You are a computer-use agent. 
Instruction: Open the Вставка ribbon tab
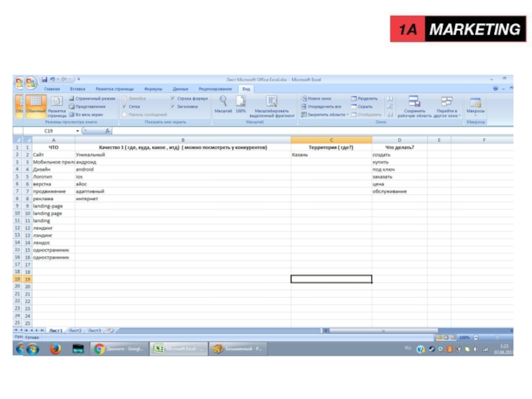point(77,89)
